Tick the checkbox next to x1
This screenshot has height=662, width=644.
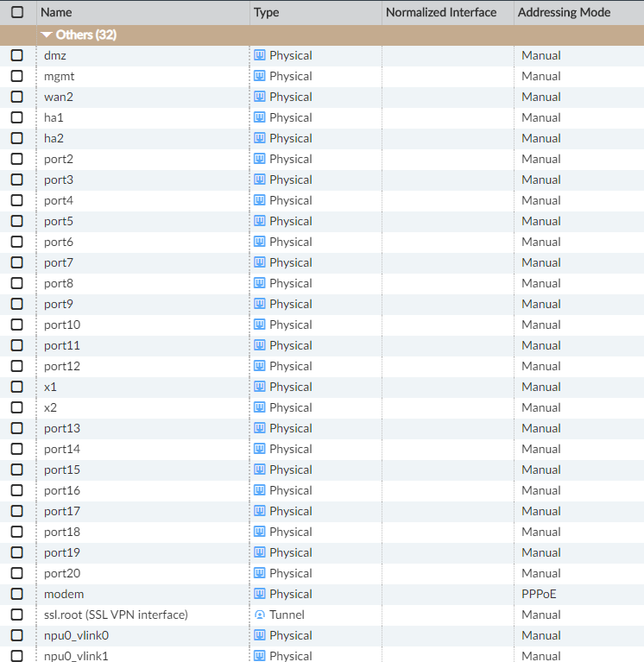[17, 387]
